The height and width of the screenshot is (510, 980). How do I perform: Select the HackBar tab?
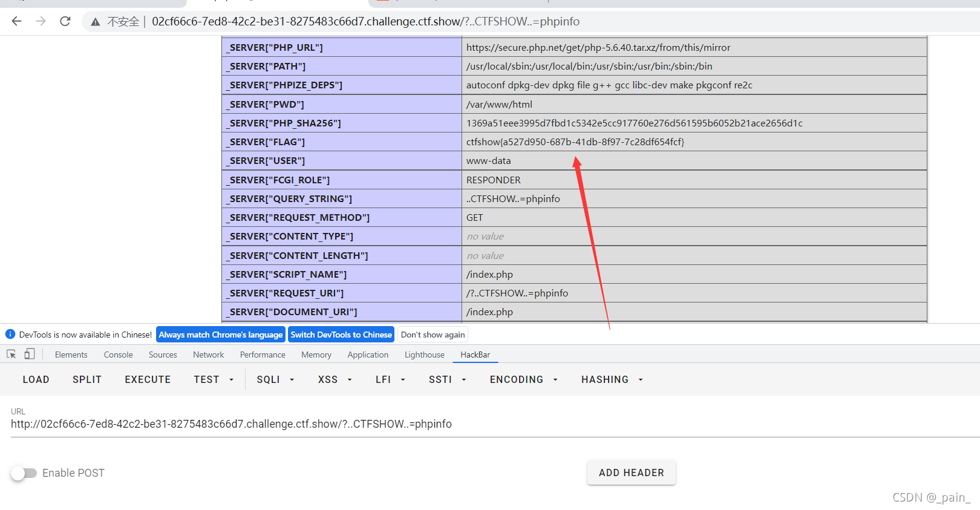click(x=475, y=355)
